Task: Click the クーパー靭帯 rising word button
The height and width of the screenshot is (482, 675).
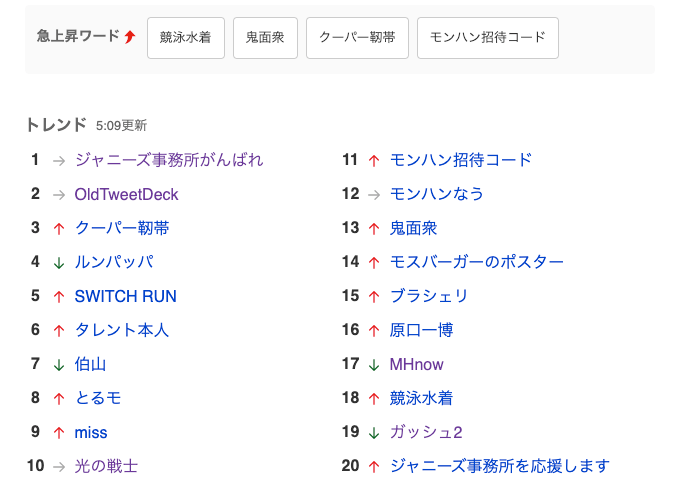Action: point(357,38)
